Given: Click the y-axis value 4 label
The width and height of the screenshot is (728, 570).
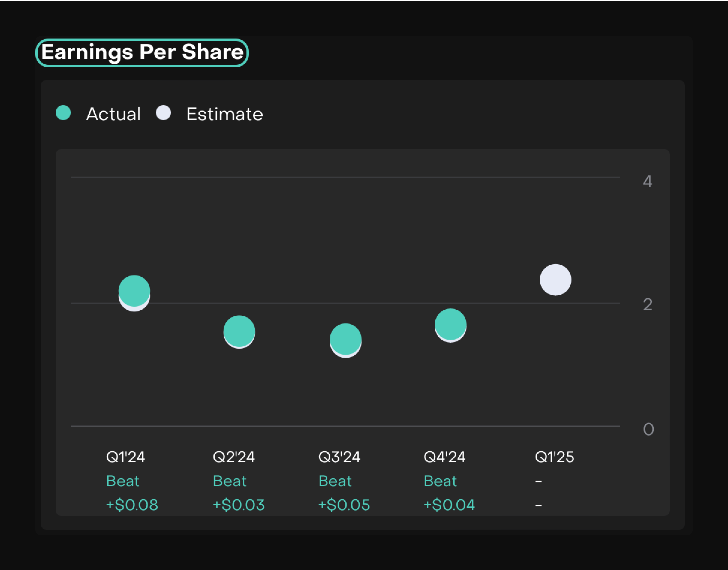Looking at the screenshot, I should pos(648,182).
